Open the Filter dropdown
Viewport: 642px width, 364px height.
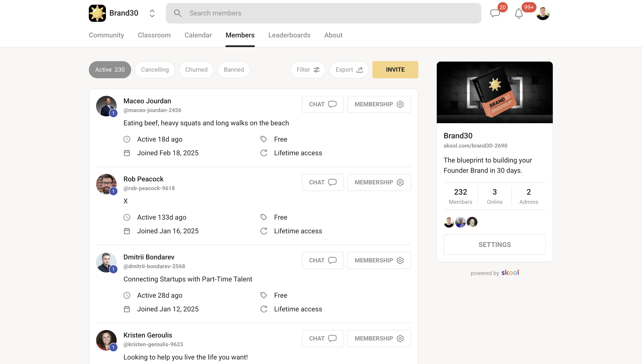click(x=308, y=70)
